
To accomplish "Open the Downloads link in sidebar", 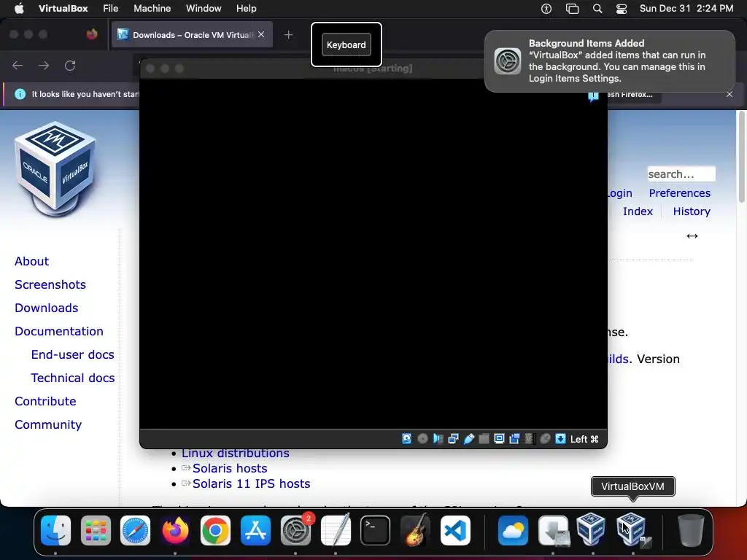I will tap(46, 308).
